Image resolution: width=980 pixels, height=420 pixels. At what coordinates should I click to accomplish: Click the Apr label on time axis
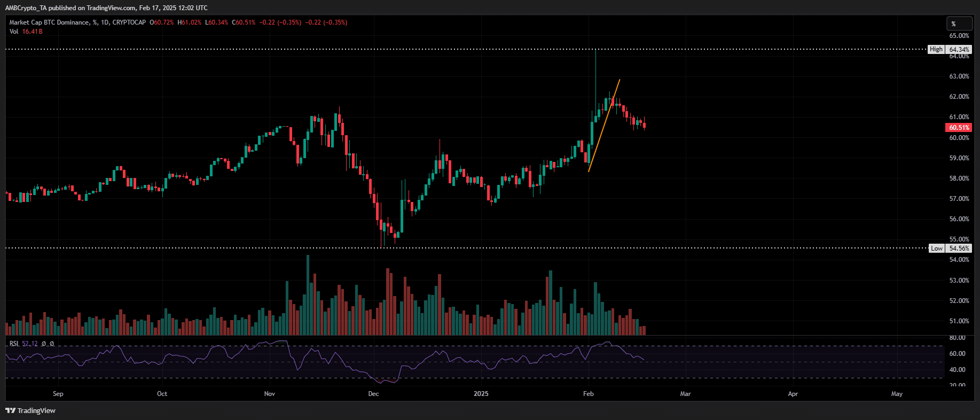click(793, 394)
